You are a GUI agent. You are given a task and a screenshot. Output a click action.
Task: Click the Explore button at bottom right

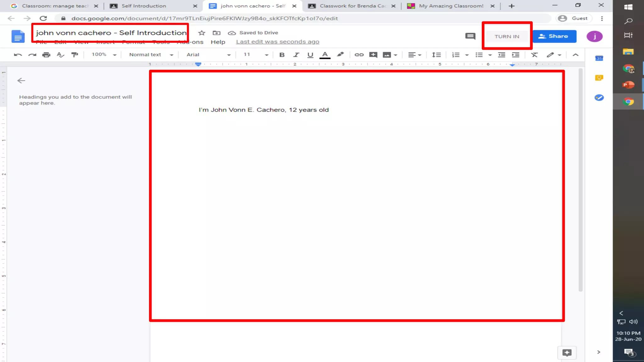click(x=567, y=353)
